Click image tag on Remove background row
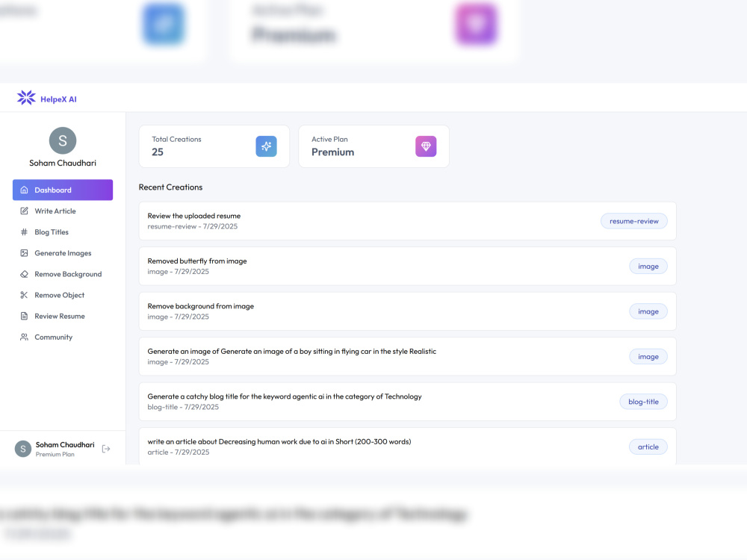The height and width of the screenshot is (560, 747). click(648, 311)
